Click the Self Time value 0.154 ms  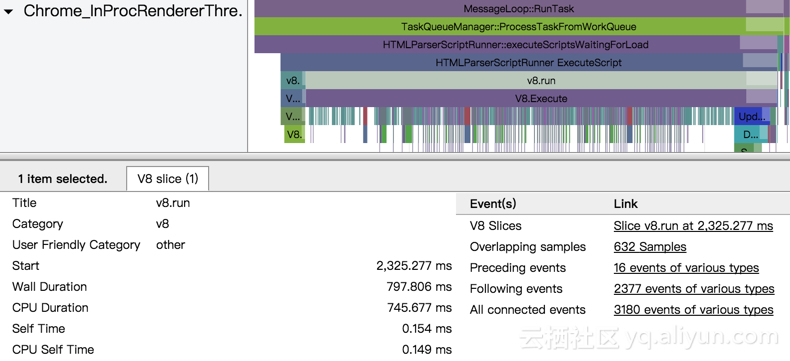(x=427, y=329)
